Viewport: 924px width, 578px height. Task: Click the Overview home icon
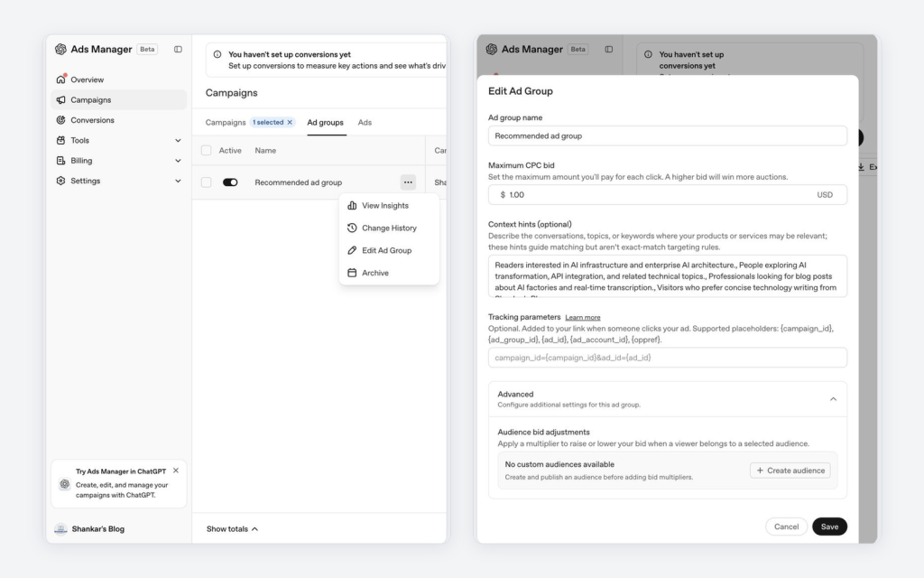60,79
